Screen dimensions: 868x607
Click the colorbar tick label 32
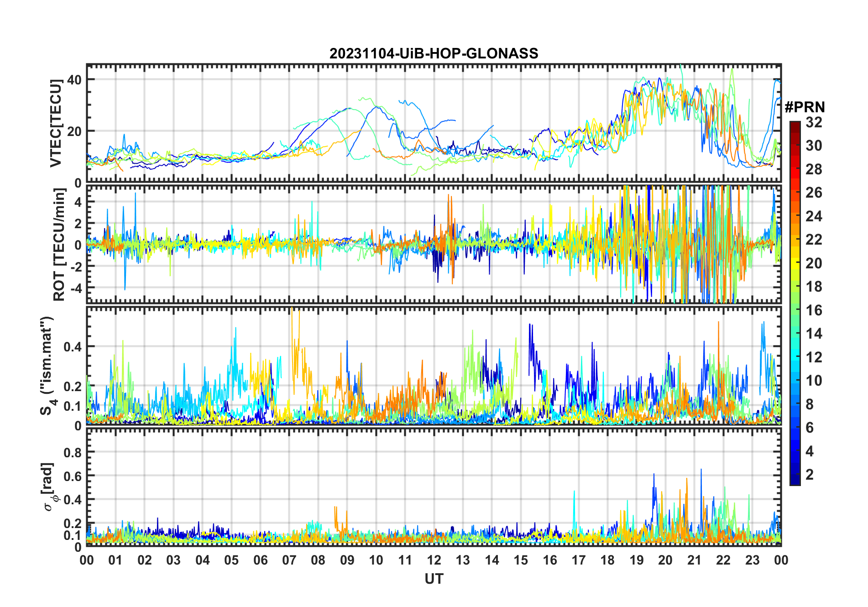pos(814,122)
